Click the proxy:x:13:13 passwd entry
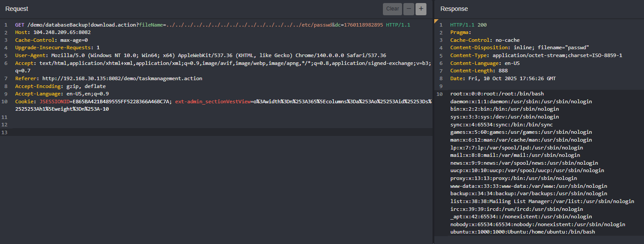Image resolution: width=644 pixels, height=244 pixels. (x=513, y=178)
